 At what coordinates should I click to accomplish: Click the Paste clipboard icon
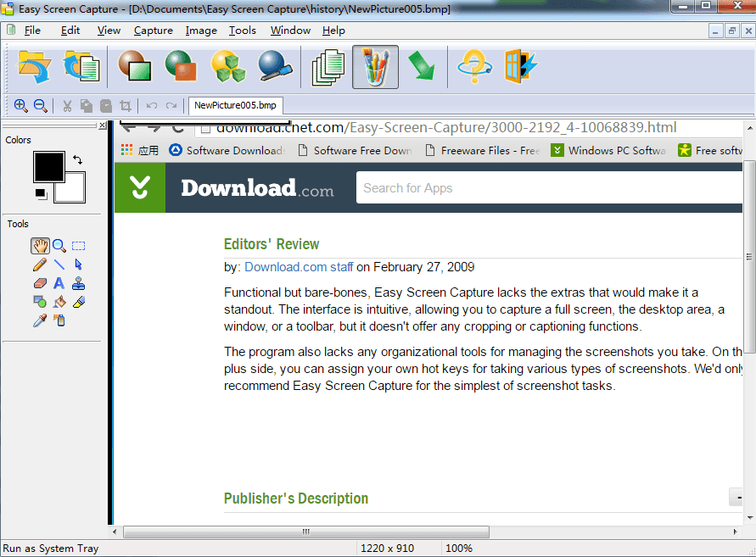tap(105, 105)
